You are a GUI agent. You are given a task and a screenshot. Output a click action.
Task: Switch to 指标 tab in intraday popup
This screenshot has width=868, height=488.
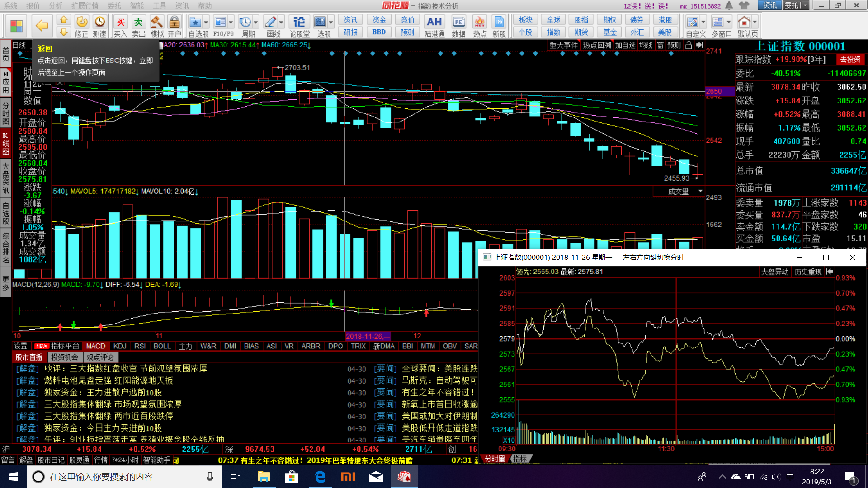520,459
